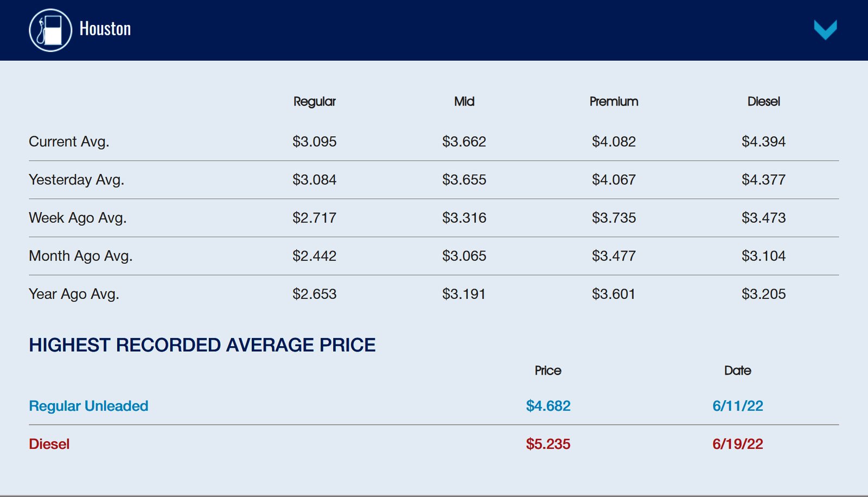Click the Year Ago Avg. label

74,294
